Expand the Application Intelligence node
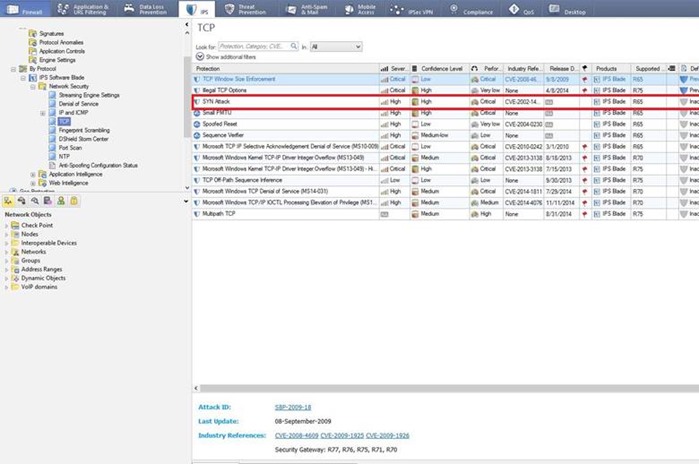The width and height of the screenshot is (699, 464). (33, 174)
